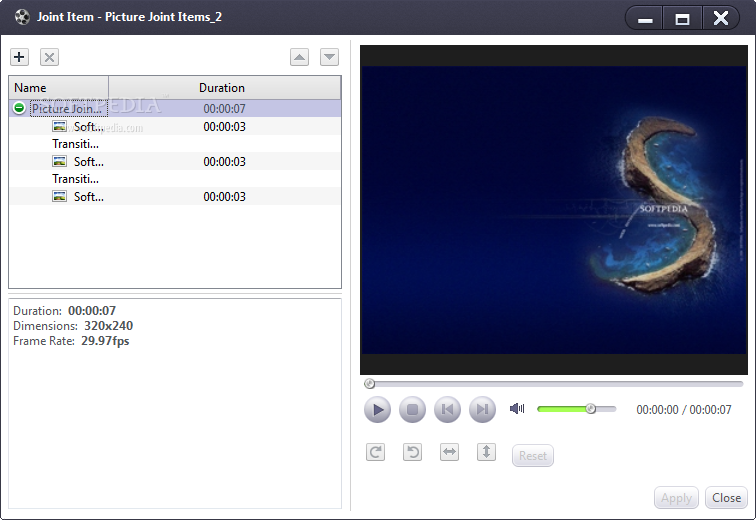Image resolution: width=756 pixels, height=520 pixels.
Task: Click the video preview image
Action: (554, 210)
